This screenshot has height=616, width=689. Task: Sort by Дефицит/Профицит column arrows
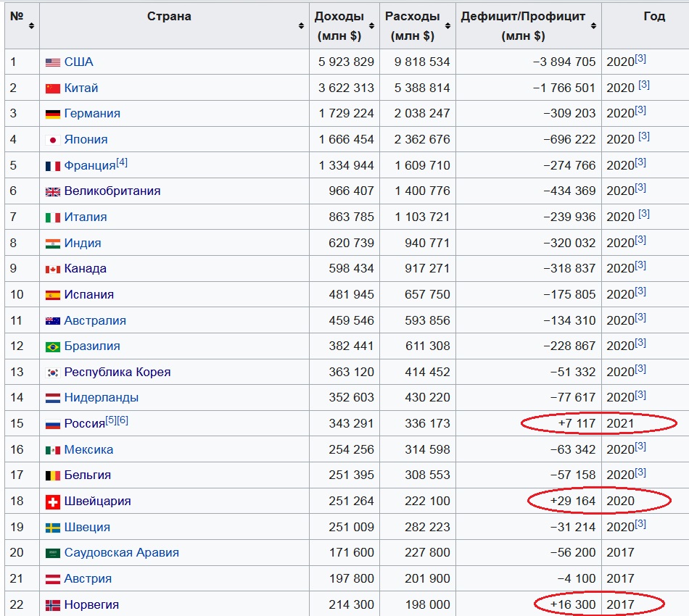(x=594, y=26)
